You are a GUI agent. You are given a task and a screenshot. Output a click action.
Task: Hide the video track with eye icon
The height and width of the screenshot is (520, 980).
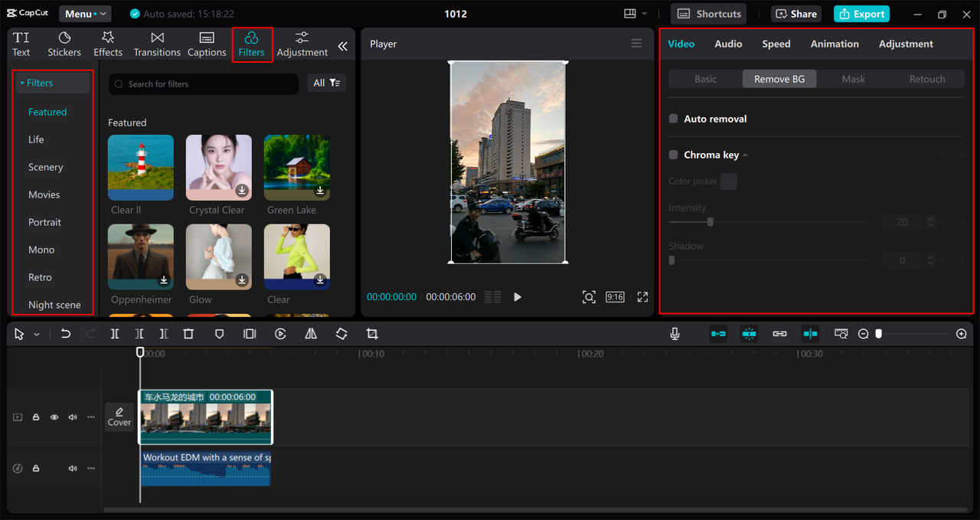(x=54, y=417)
